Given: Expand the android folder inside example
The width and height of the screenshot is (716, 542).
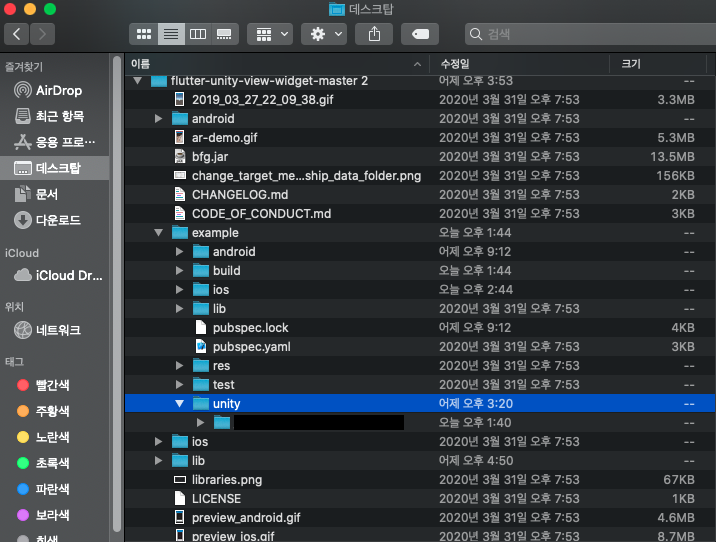Looking at the screenshot, I should tap(179, 252).
